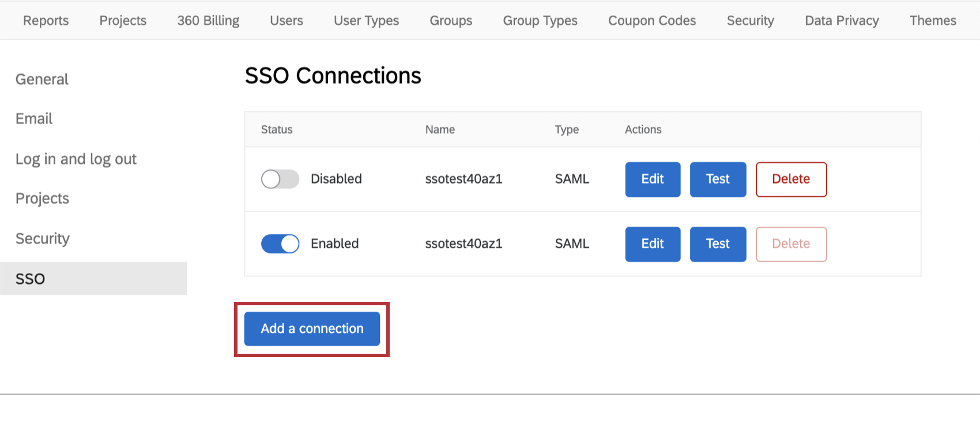Turn off the enabled SSO connection toggle
The height and width of the screenshot is (423, 980).
pos(280,244)
